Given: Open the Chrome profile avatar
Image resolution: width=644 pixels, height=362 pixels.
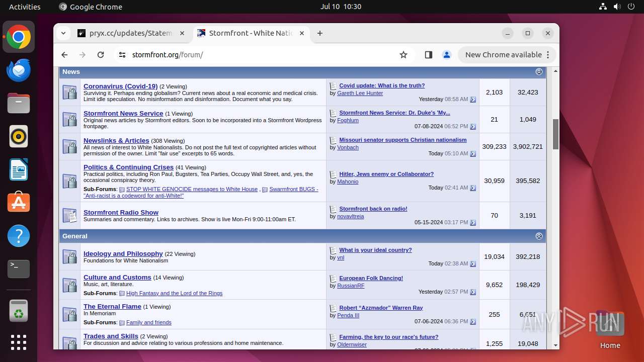Looking at the screenshot, I should coord(447,55).
